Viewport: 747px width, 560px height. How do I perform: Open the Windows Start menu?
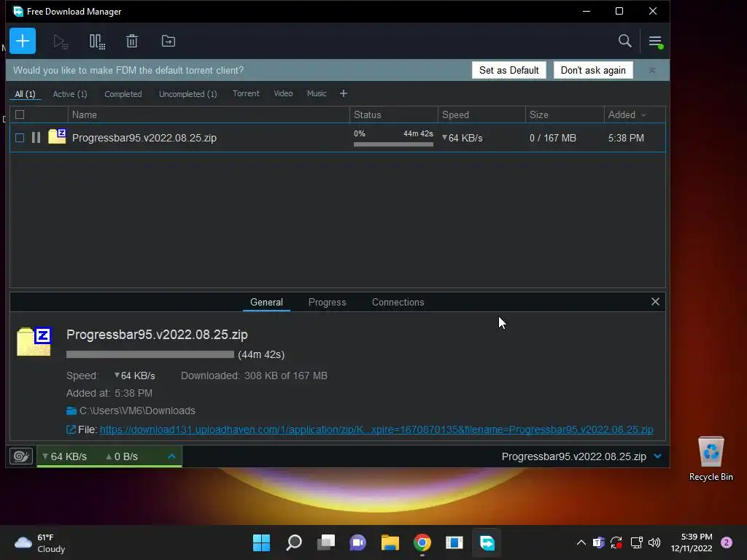click(261, 542)
